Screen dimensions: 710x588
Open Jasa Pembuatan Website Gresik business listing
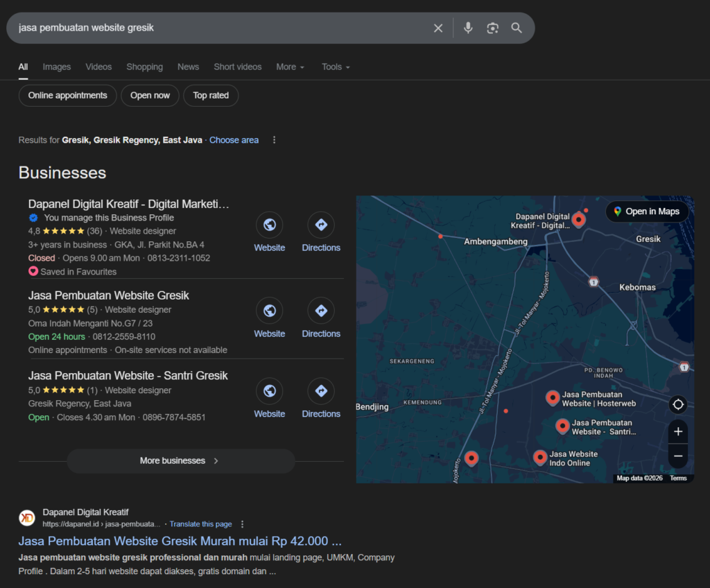point(108,295)
